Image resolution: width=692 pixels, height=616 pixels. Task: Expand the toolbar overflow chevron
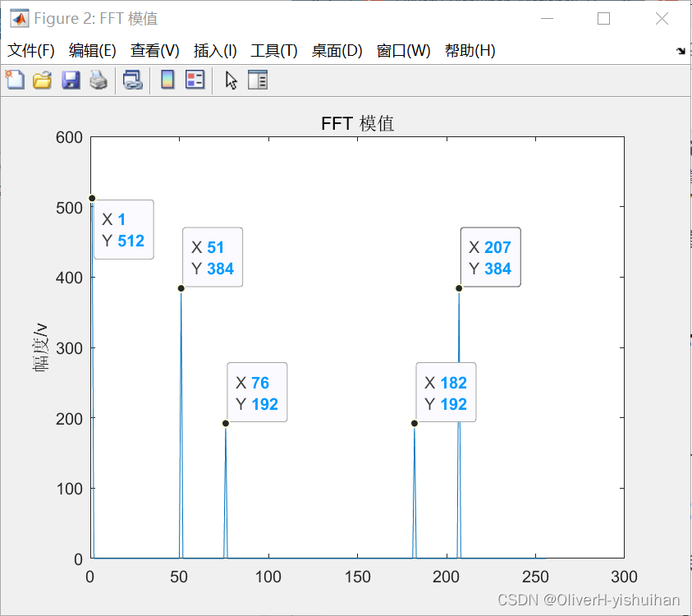[x=681, y=51]
